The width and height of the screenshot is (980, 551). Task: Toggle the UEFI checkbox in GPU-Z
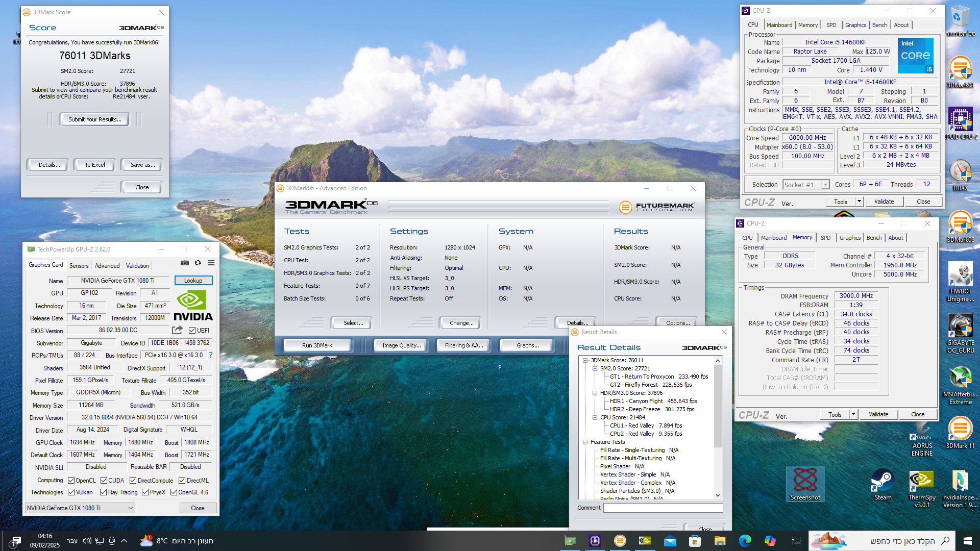click(192, 331)
